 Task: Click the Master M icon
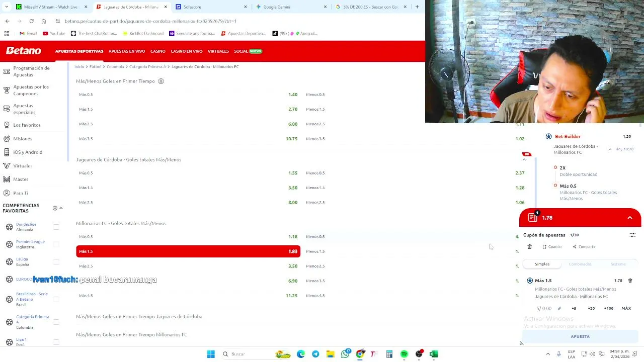point(7,179)
